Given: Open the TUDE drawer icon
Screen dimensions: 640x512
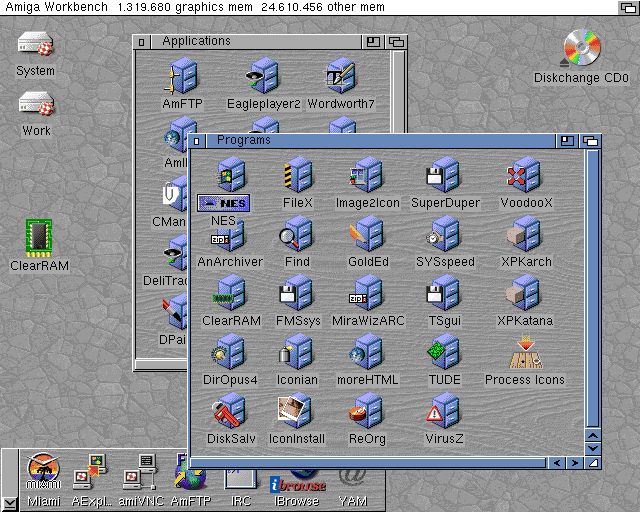Looking at the screenshot, I should [444, 352].
